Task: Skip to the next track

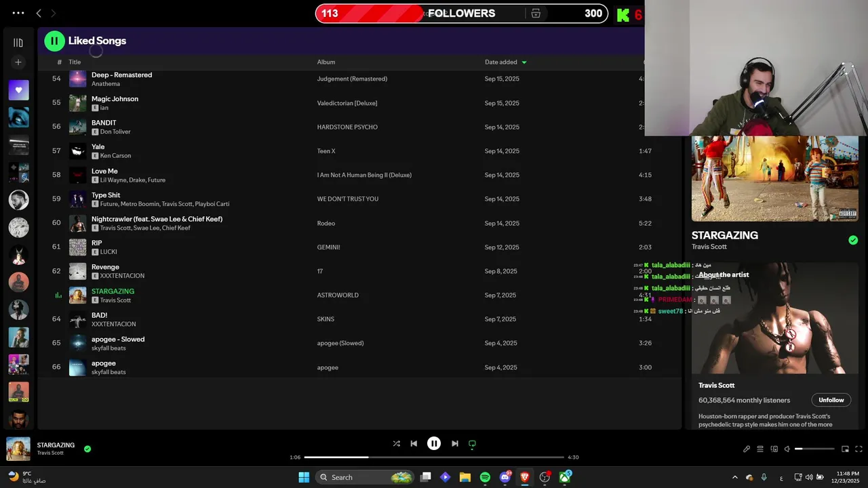Action: point(454,443)
